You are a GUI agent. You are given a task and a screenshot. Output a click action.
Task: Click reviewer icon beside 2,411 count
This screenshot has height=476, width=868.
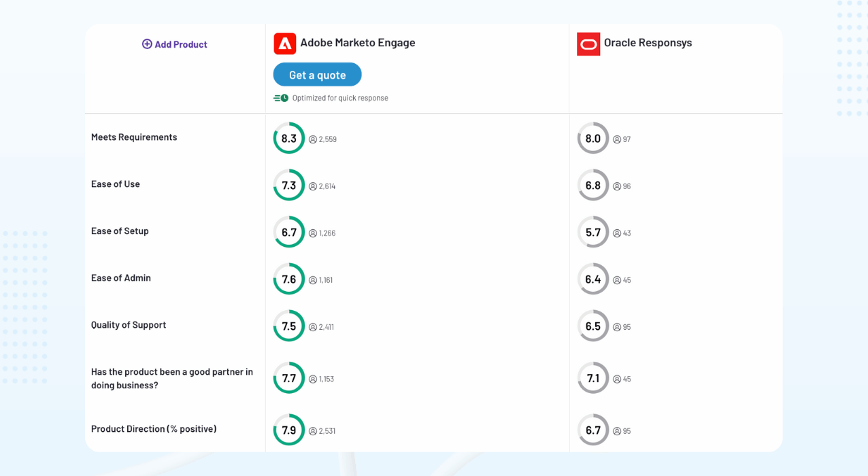pos(313,327)
